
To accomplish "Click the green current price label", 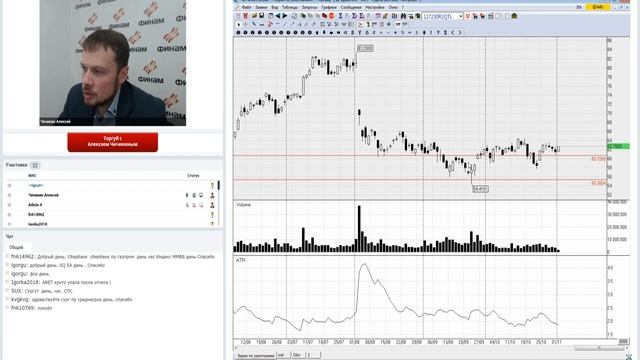I will [618, 146].
